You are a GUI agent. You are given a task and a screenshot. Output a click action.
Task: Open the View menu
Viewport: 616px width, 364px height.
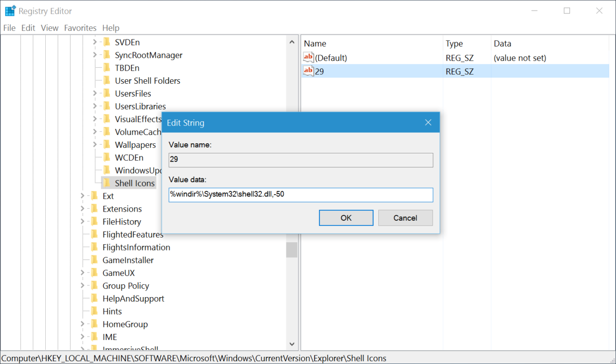pos(50,28)
